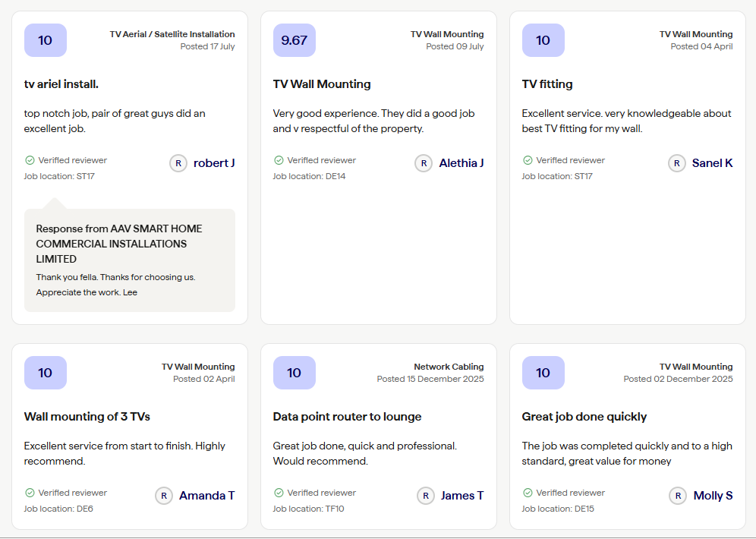Click 'top notch job' review text
This screenshot has width=756, height=539.
pyautogui.click(x=115, y=121)
